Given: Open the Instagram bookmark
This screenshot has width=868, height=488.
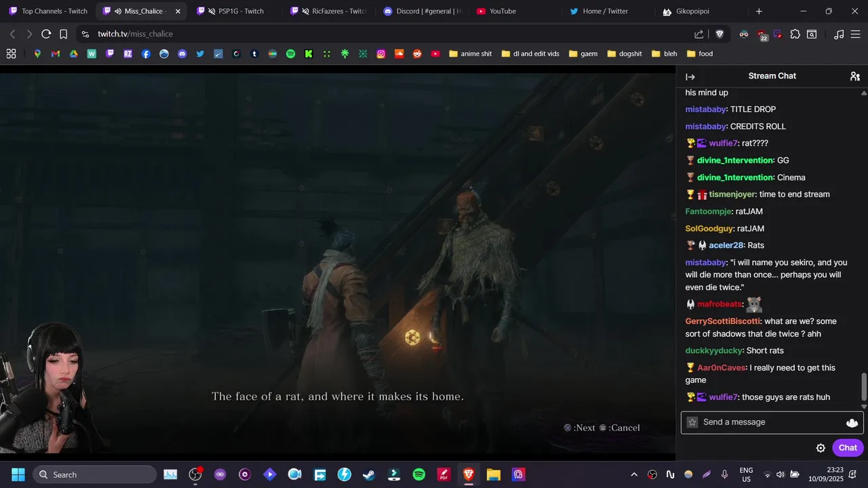Looking at the screenshot, I should 381,54.
